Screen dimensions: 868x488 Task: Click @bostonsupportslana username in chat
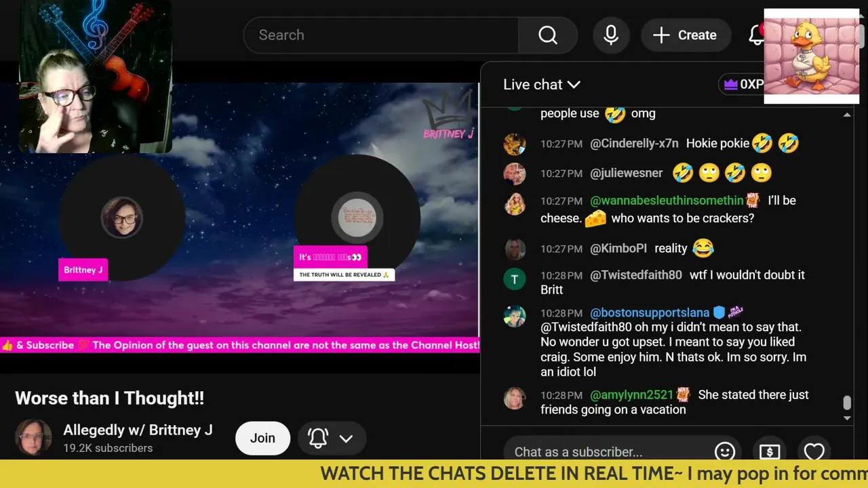tap(650, 312)
